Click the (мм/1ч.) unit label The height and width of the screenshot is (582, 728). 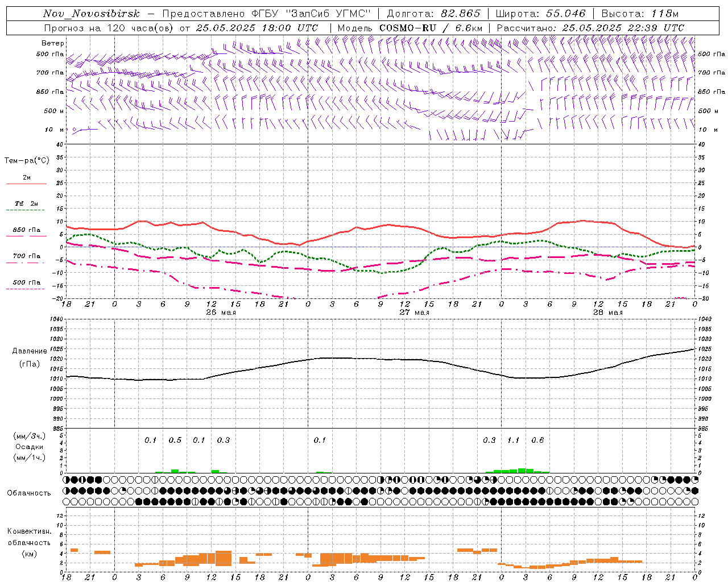point(30,457)
